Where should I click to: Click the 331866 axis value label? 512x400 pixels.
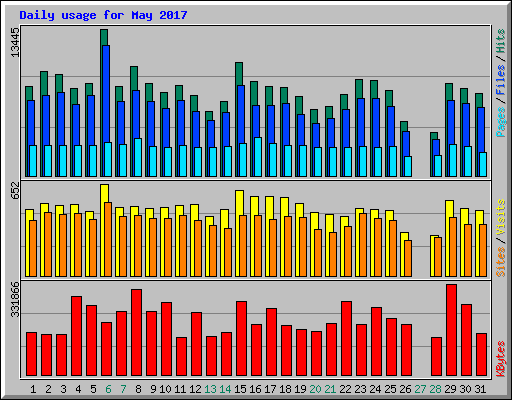(x=15, y=299)
